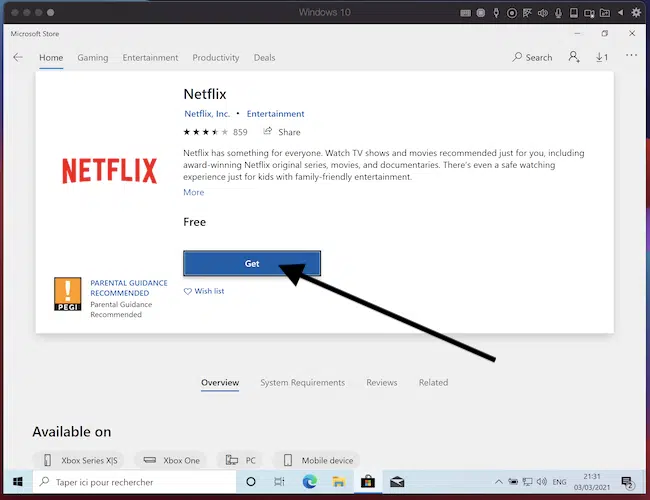The height and width of the screenshot is (500, 650).
Task: Open the taskbar clock and date
Action: [592, 482]
